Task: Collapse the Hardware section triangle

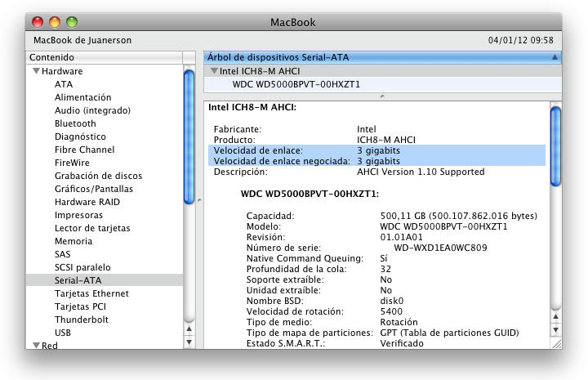Action: coord(37,71)
